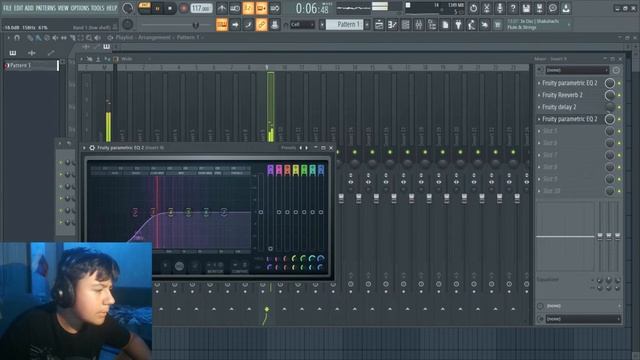Open the PATTERNS menu
This screenshot has height=360, width=640.
click(x=45, y=8)
